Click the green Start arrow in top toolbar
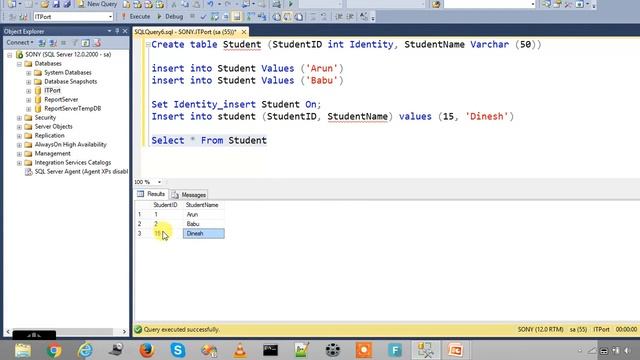Image resolution: width=640 pixels, height=360 pixels. (291, 4)
